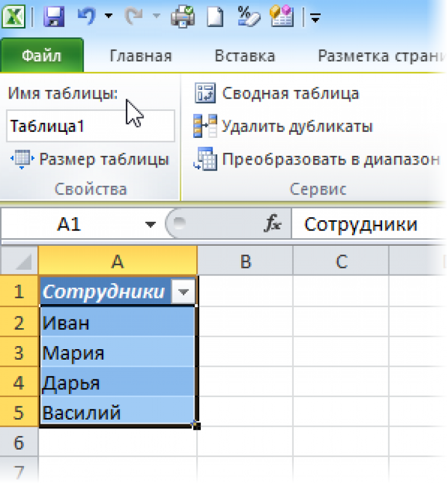Select column A header
This screenshot has height=484, width=448.
click(117, 261)
